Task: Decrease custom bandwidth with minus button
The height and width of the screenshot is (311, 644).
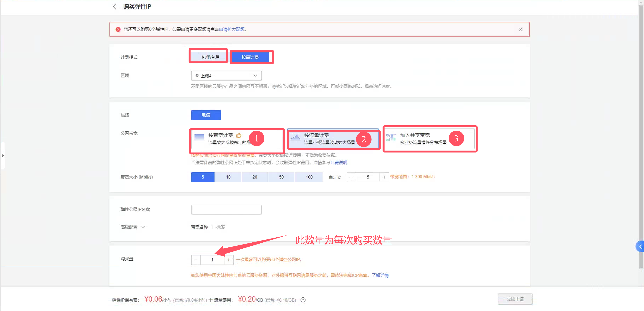Action: [351, 177]
